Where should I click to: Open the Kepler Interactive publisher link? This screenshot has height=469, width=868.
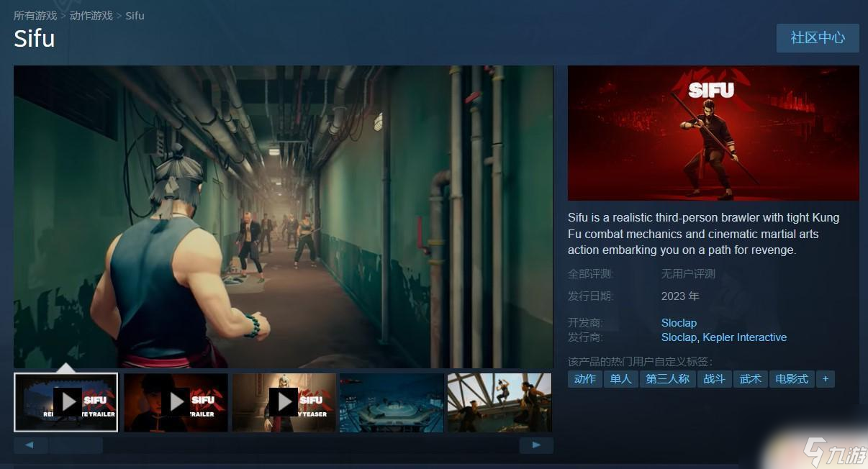pyautogui.click(x=745, y=337)
